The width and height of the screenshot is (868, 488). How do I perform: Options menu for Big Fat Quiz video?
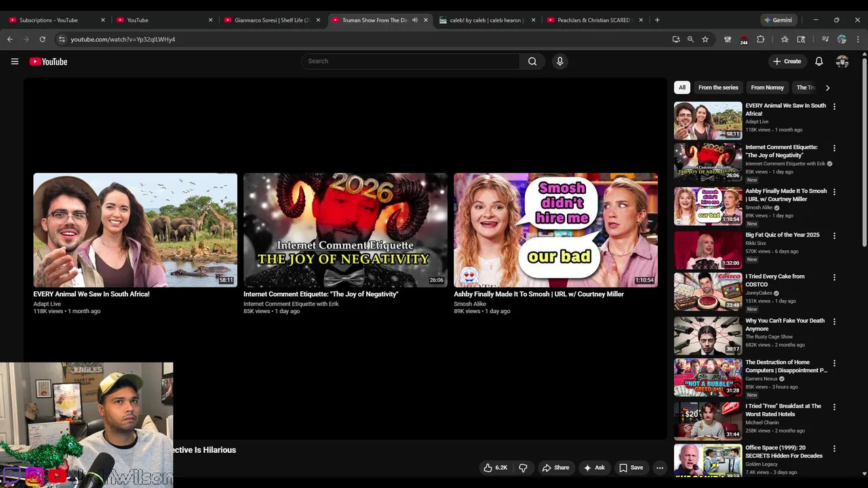[834, 236]
